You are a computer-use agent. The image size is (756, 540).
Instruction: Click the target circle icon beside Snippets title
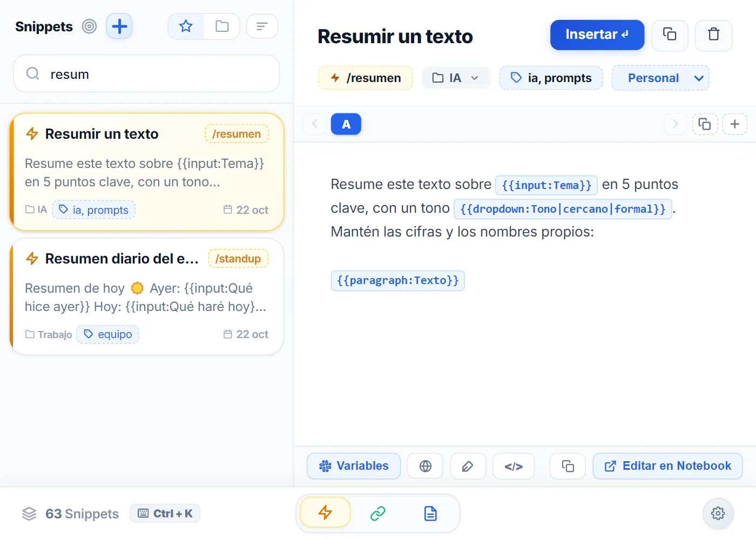(x=89, y=26)
